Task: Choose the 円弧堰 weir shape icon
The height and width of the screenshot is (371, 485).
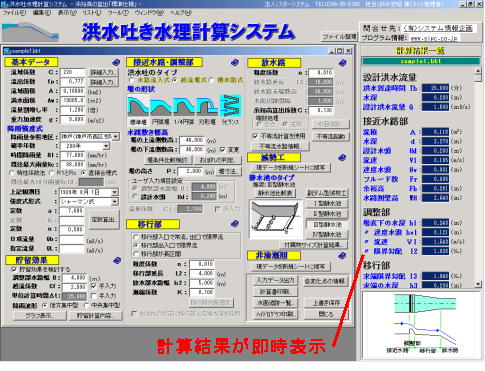Action: pyautogui.click(x=161, y=106)
